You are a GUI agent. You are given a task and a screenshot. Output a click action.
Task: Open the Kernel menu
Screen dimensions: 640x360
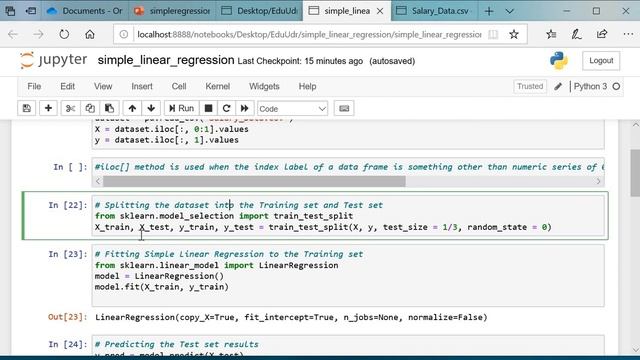point(218,87)
